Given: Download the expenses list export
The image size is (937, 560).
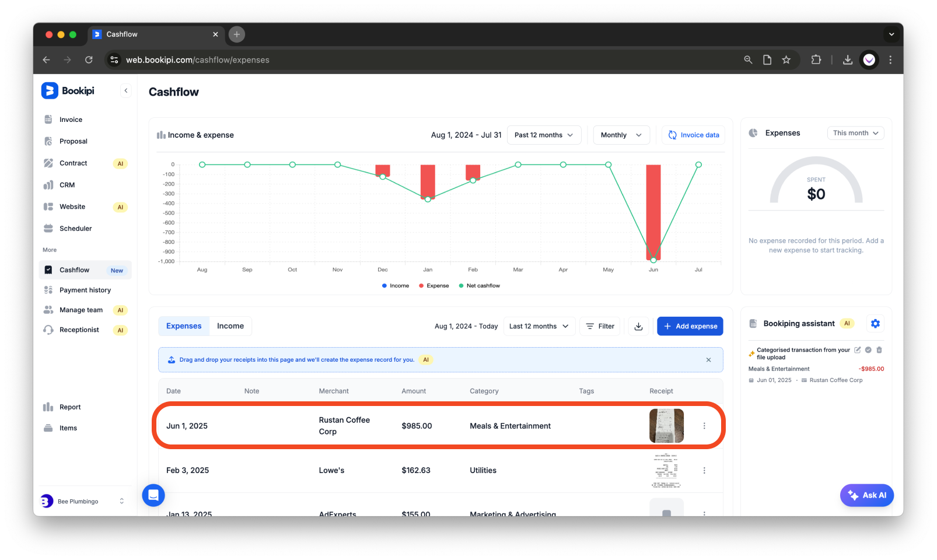Looking at the screenshot, I should coord(638,326).
